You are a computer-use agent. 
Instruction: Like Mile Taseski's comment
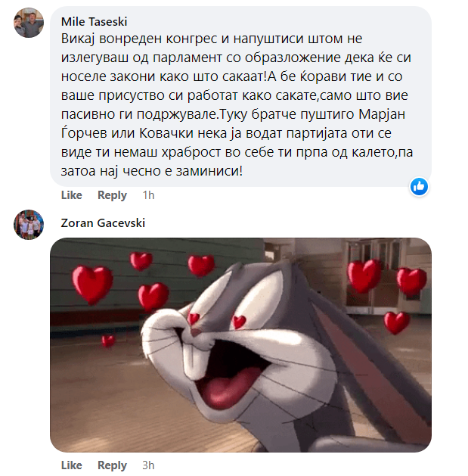point(72,195)
